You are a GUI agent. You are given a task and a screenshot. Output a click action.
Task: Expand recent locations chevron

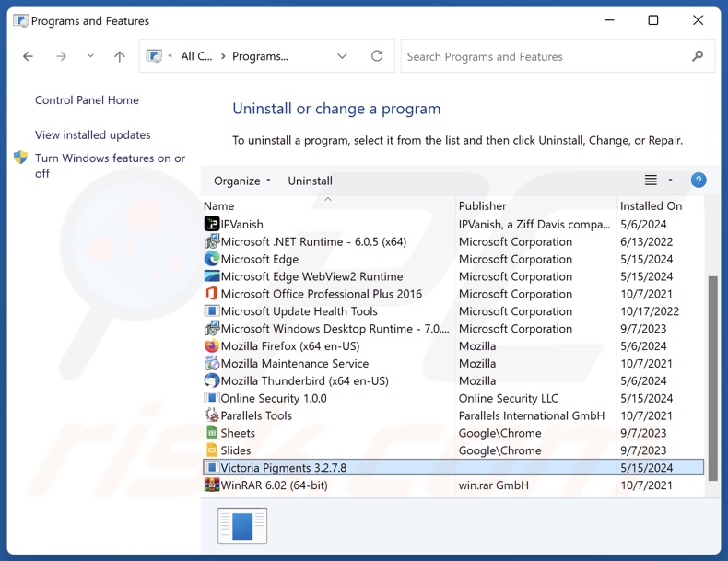point(90,56)
